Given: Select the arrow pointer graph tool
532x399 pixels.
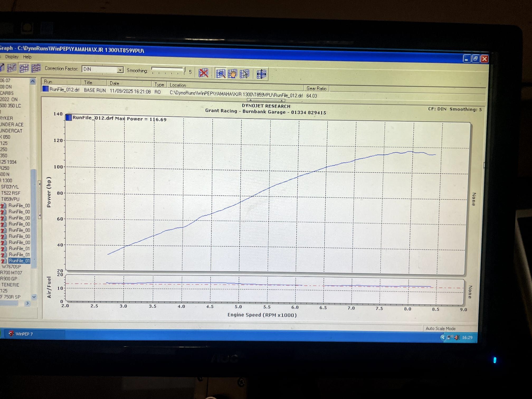Looking at the screenshot, I should 245,74.
